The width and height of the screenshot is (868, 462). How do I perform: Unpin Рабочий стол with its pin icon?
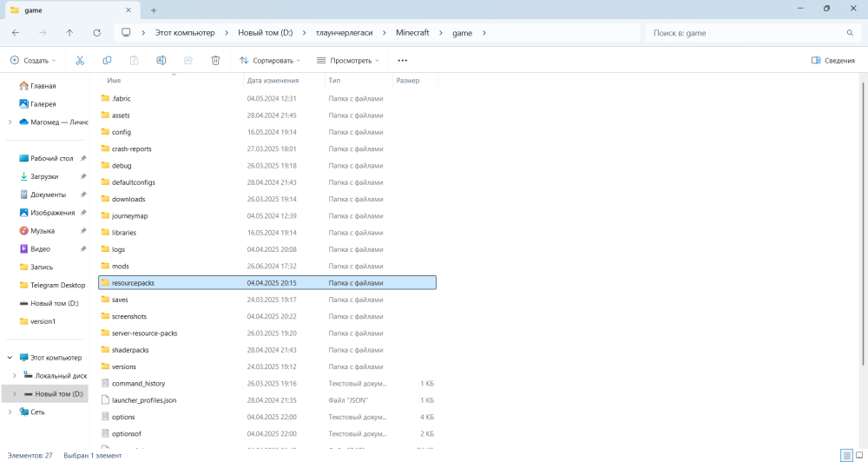point(83,158)
